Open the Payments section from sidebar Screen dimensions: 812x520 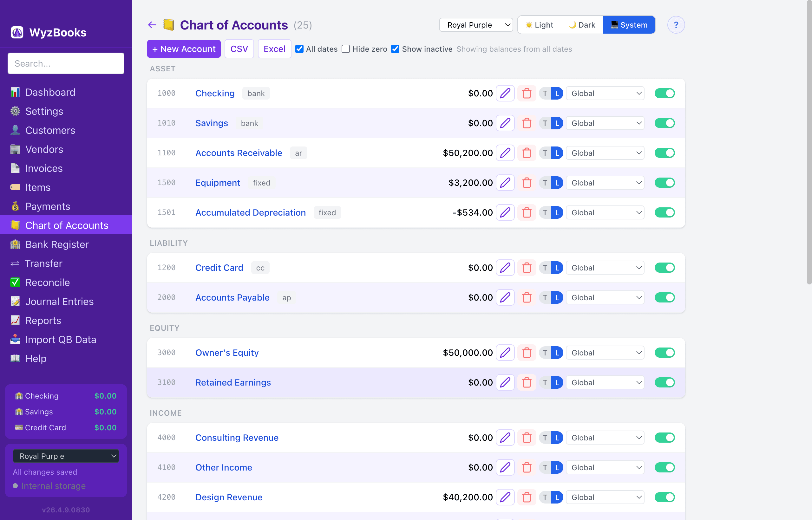tap(47, 206)
